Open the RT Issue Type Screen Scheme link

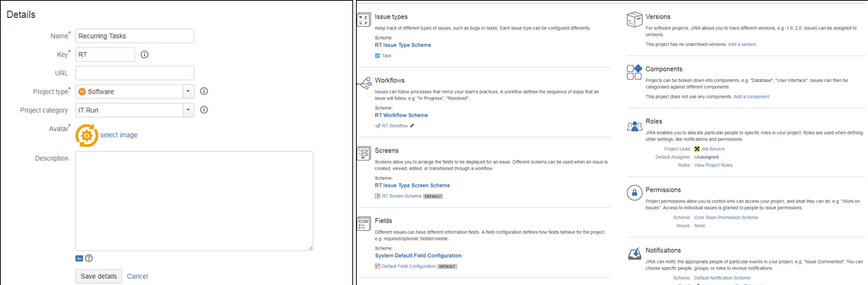tap(412, 186)
